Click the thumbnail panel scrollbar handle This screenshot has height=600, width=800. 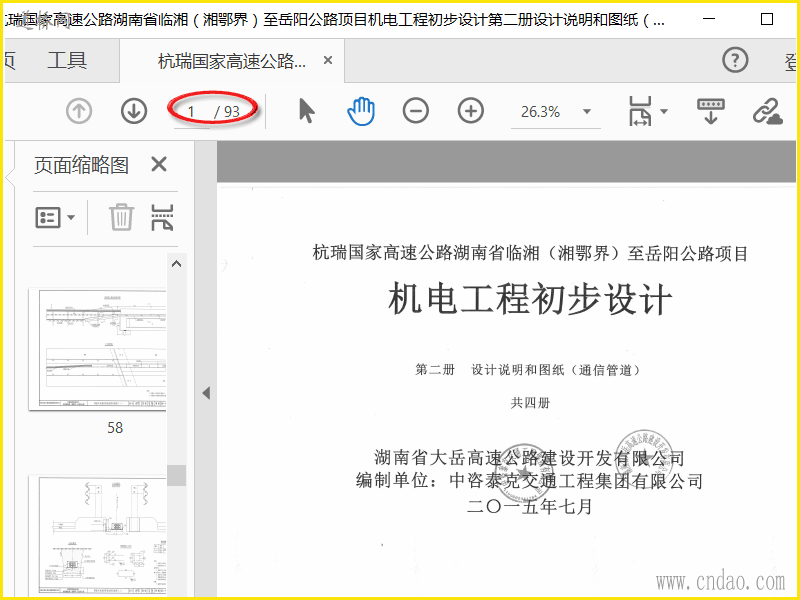[x=177, y=476]
